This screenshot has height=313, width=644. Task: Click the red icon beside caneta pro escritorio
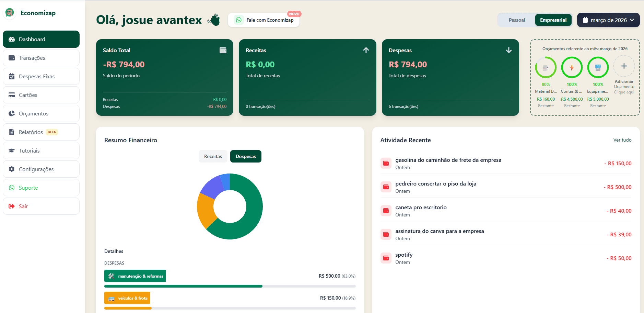(386, 211)
